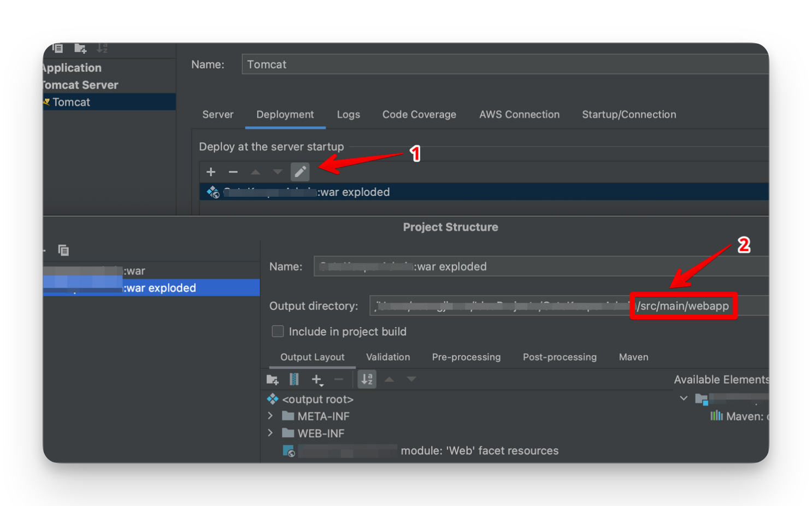Expand the META-INF folder
Viewport: 812px width, 506px height.
(x=270, y=416)
